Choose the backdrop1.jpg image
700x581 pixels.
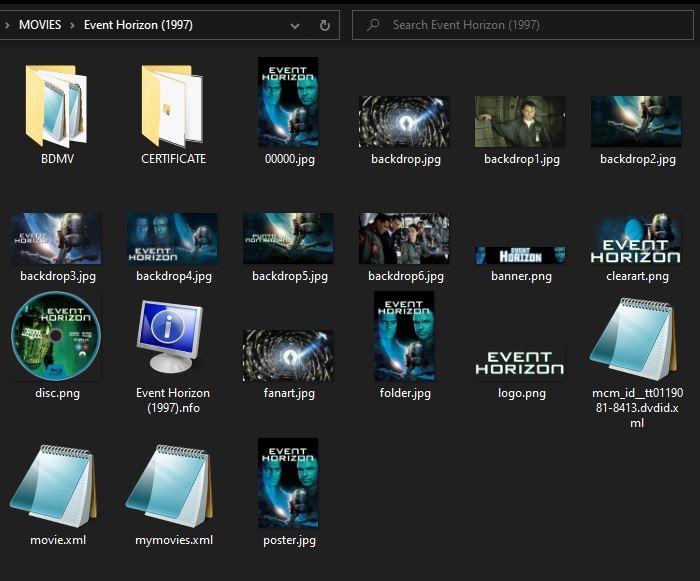520,121
